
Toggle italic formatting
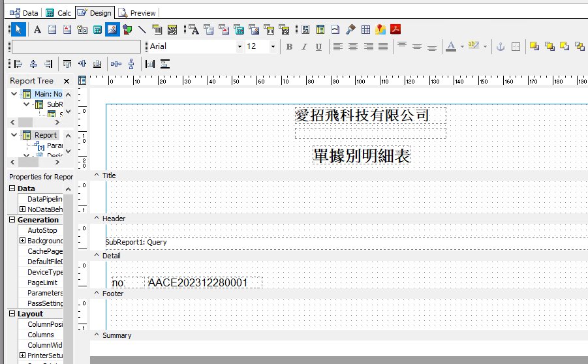pyautogui.click(x=303, y=47)
